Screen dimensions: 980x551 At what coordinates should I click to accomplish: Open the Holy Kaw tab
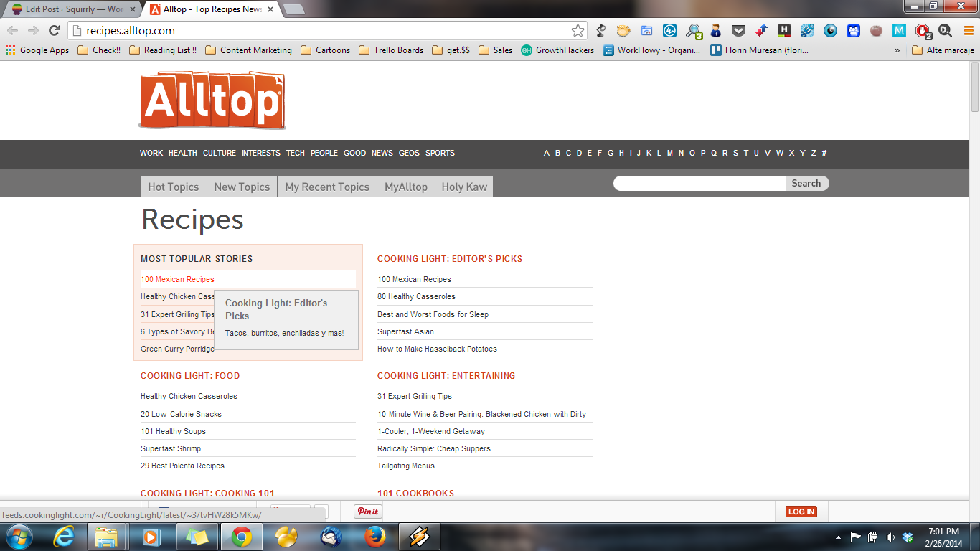(x=464, y=187)
